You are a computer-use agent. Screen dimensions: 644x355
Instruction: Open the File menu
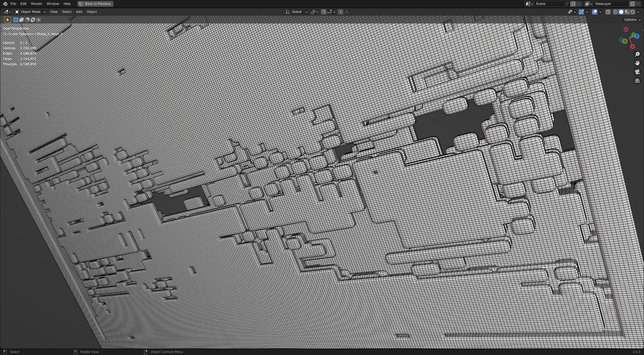13,4
